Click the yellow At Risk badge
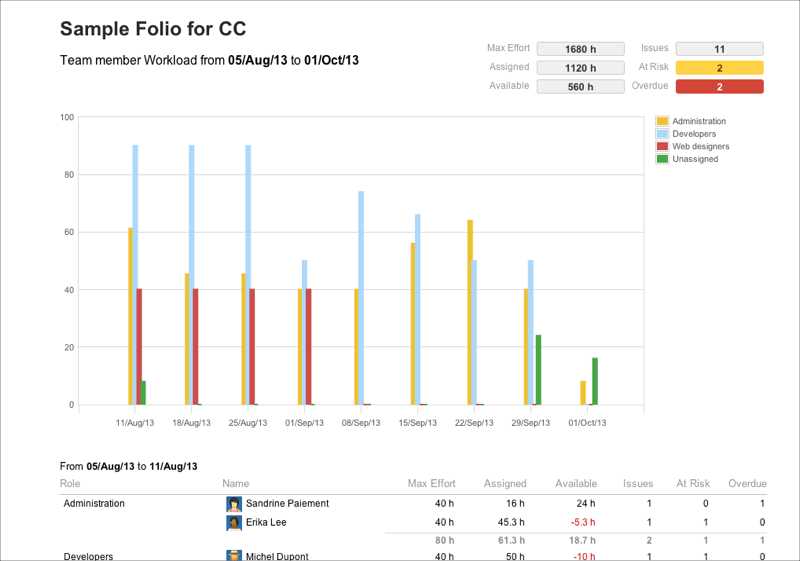The width and height of the screenshot is (800, 561). (x=720, y=68)
